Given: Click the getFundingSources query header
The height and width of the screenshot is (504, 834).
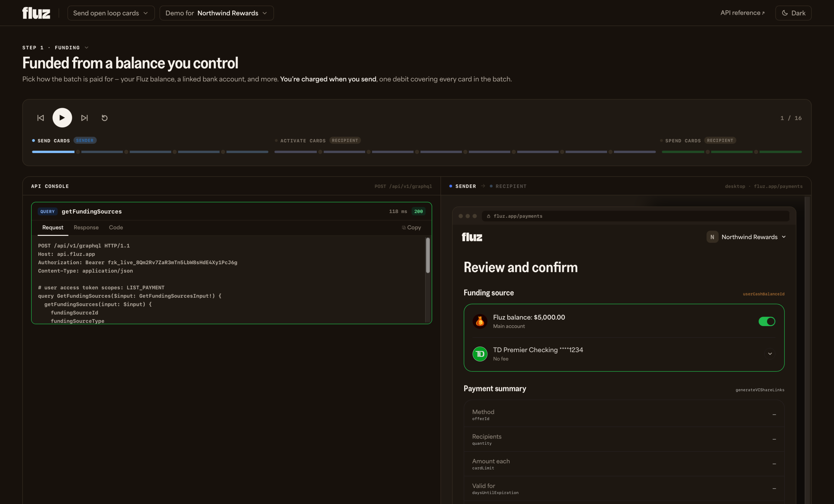Looking at the screenshot, I should tap(232, 211).
